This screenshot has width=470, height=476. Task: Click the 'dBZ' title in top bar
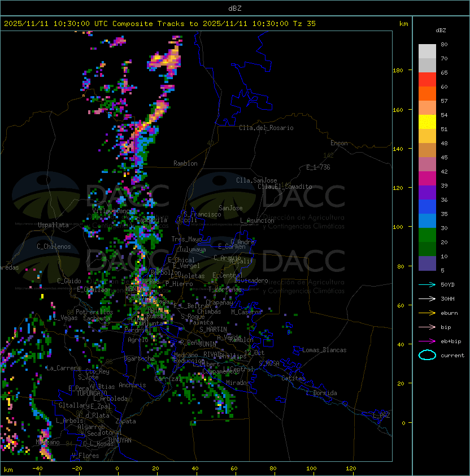[235, 8]
